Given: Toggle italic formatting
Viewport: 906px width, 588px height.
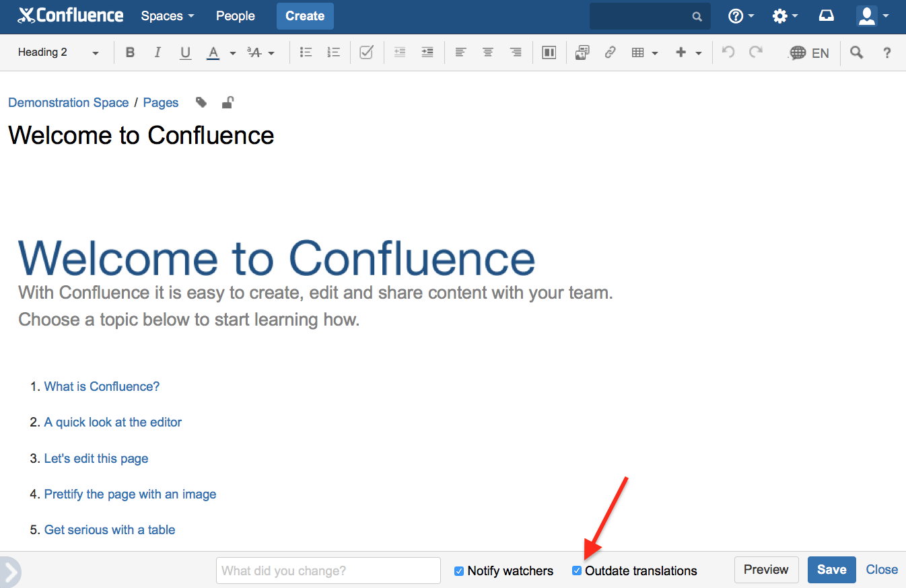Looking at the screenshot, I should tap(158, 52).
